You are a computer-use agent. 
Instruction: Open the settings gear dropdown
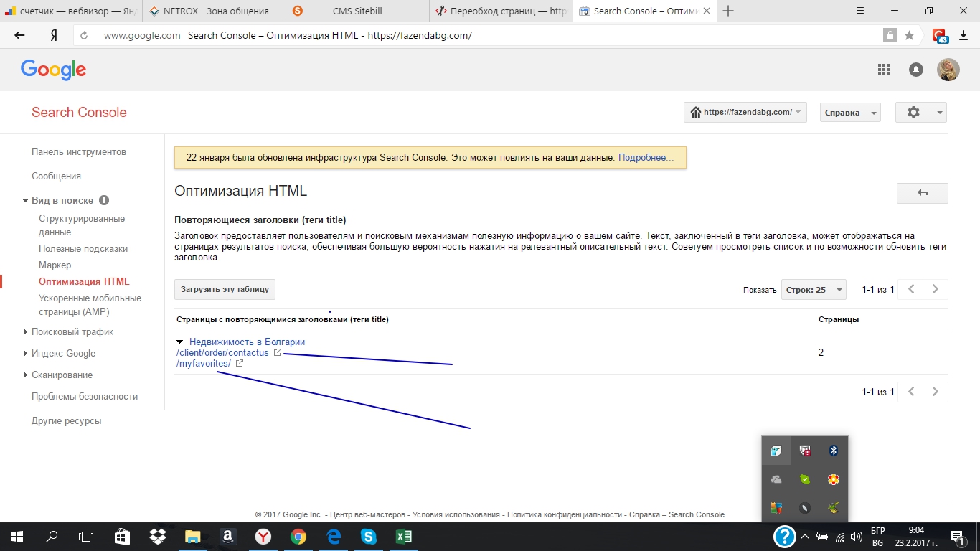point(921,113)
